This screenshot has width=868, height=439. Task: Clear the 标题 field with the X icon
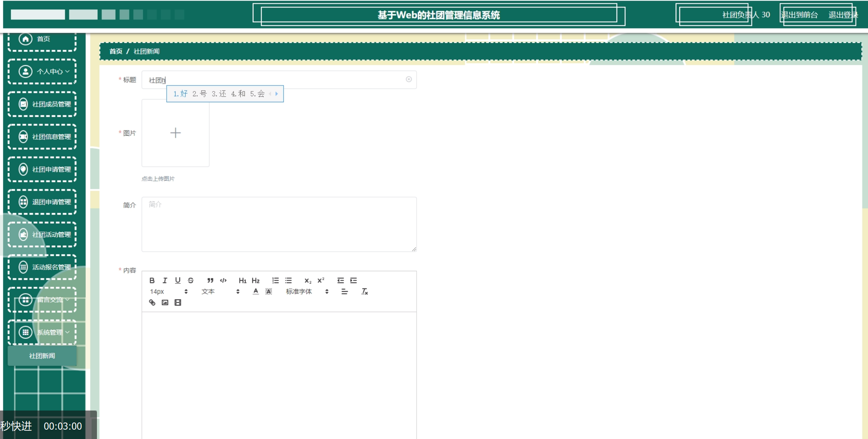pos(409,79)
